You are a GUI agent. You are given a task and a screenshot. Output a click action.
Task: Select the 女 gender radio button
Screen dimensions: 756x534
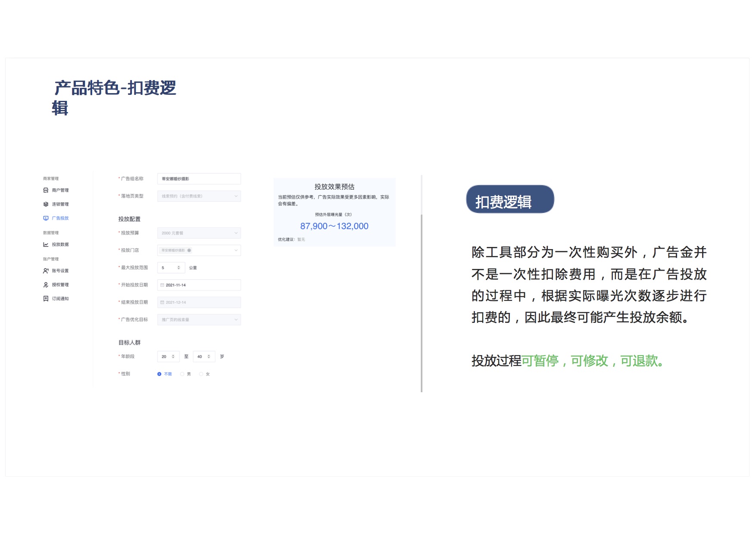[201, 374]
